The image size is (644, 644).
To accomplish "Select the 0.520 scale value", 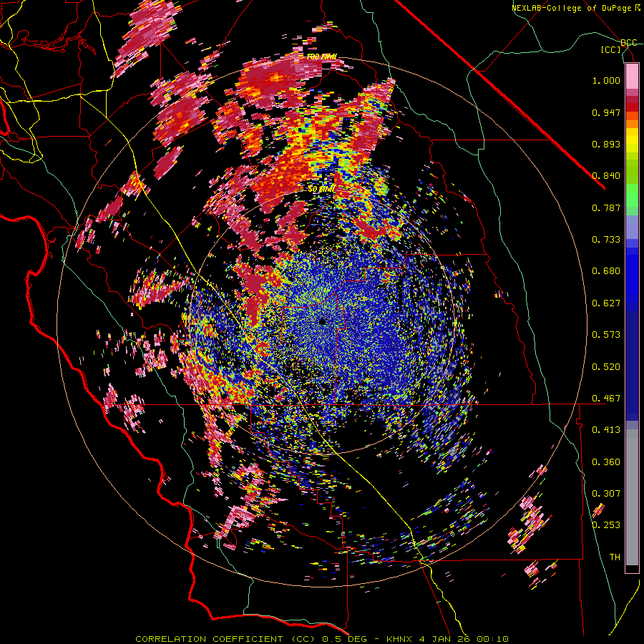I will [x=606, y=367].
